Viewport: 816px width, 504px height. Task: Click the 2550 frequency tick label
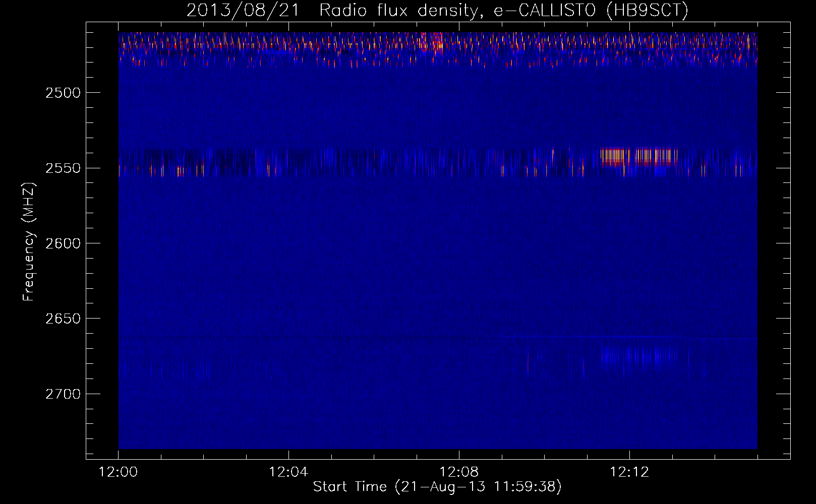pyautogui.click(x=63, y=168)
